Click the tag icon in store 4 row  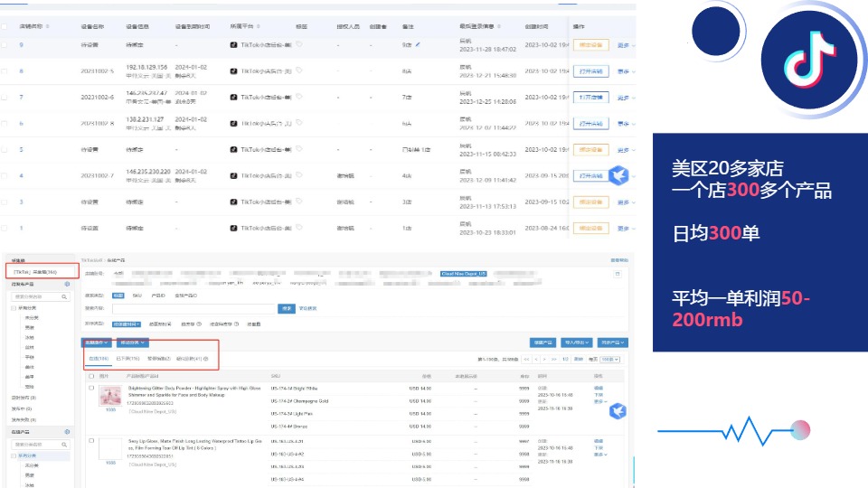[x=299, y=175]
